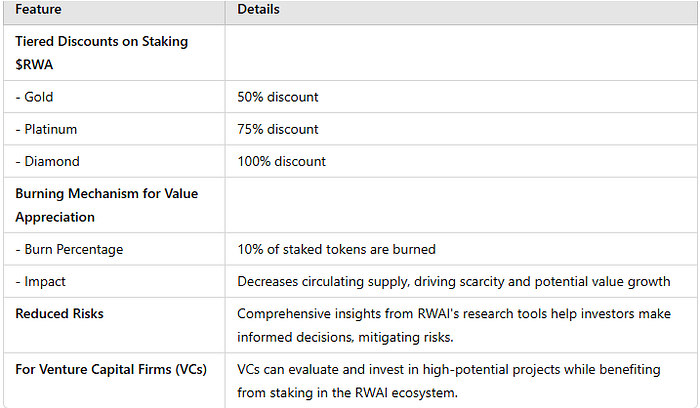Click the "Comprehensive insights from RWAI's research" cell

(452, 324)
